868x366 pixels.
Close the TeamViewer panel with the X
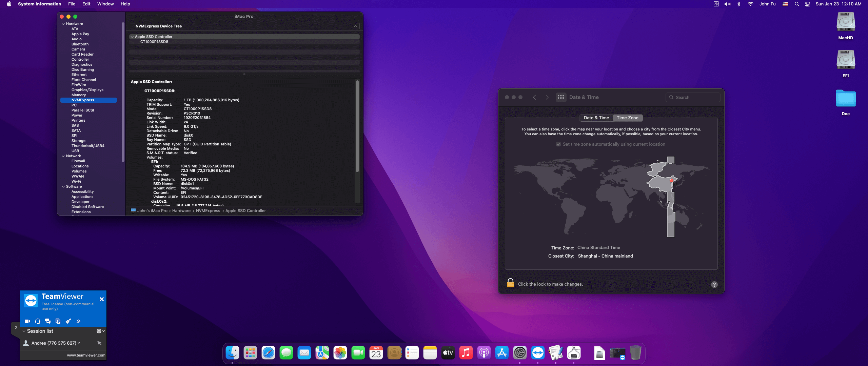tap(102, 299)
